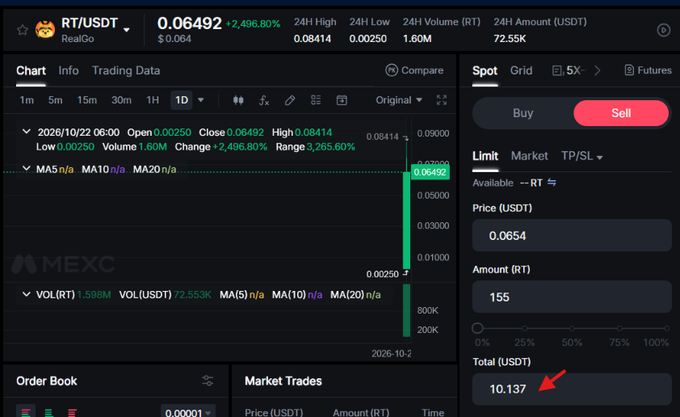Switch to the Spot tab
The width and height of the screenshot is (680, 417).
485,71
